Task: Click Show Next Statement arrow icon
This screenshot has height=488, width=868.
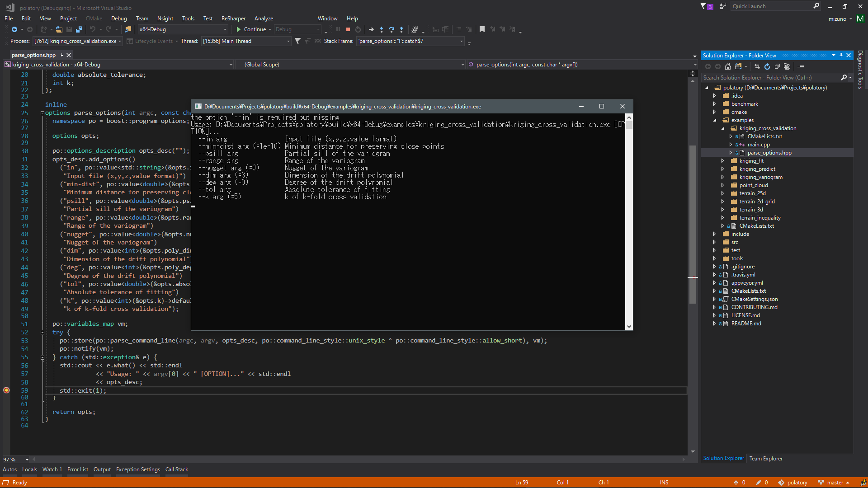Action: click(371, 29)
